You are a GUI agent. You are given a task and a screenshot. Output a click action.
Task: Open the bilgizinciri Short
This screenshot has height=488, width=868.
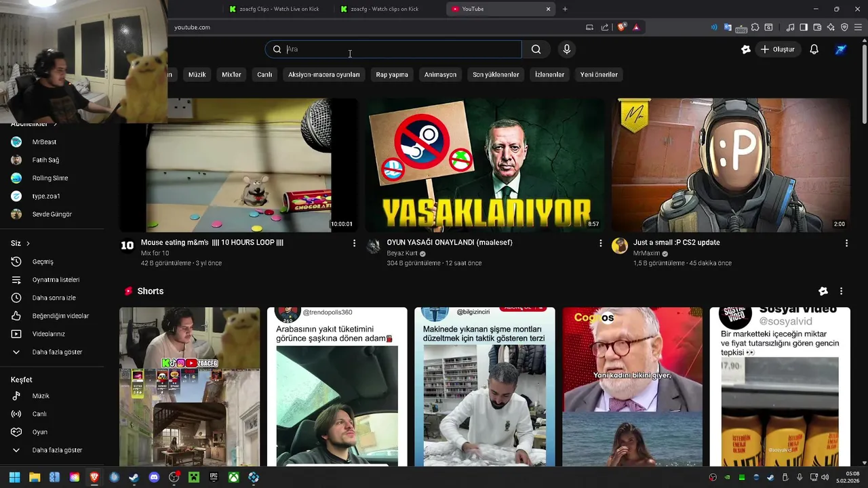485,387
